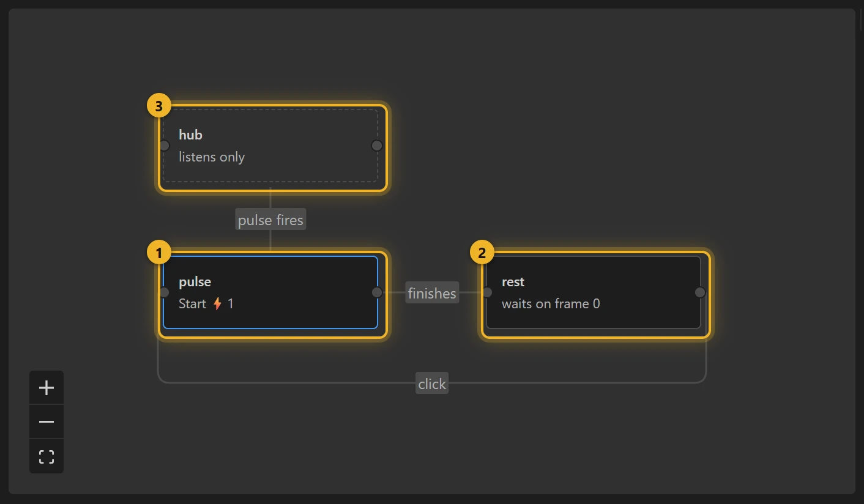Click the right connection handle of pulse node

(377, 292)
